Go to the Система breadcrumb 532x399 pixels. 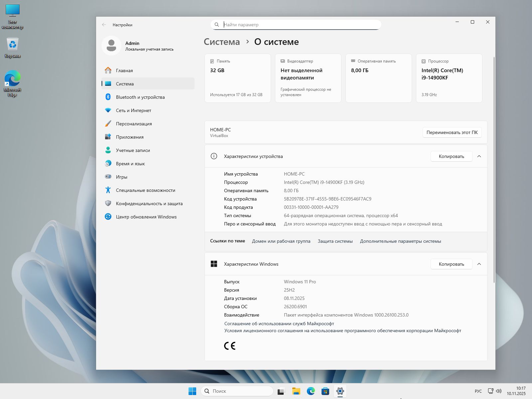[x=222, y=42]
